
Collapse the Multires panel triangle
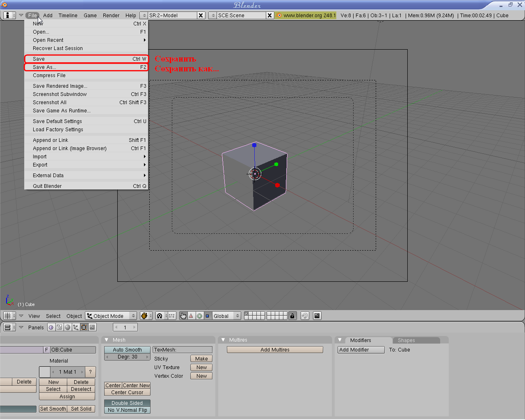click(x=223, y=340)
